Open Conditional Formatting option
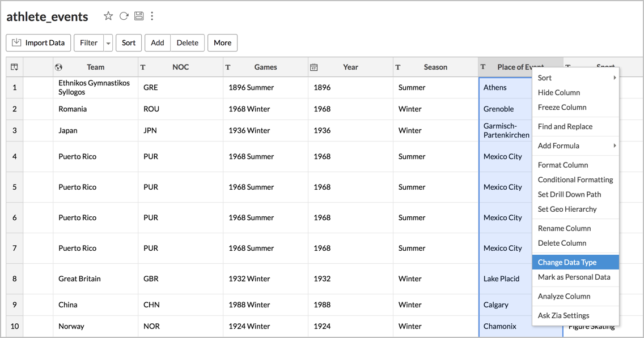 click(x=575, y=179)
